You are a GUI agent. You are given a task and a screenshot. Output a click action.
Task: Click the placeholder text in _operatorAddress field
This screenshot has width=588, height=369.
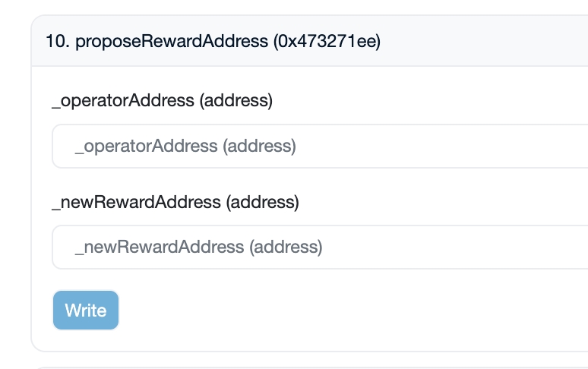point(185,146)
